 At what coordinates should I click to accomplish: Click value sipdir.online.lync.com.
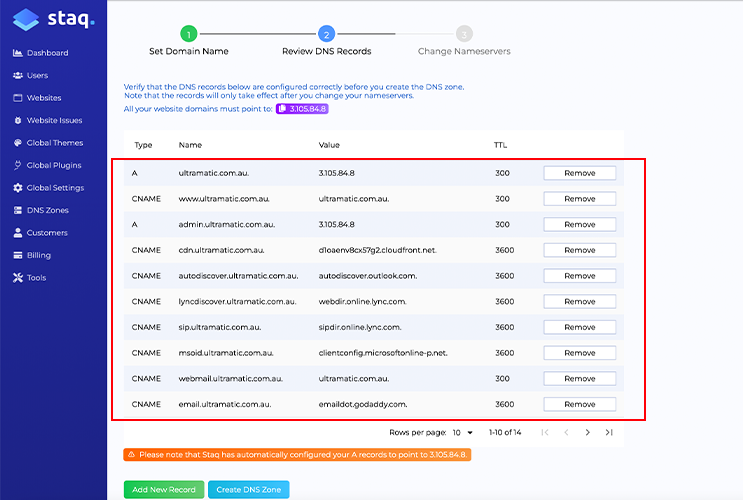coord(360,327)
